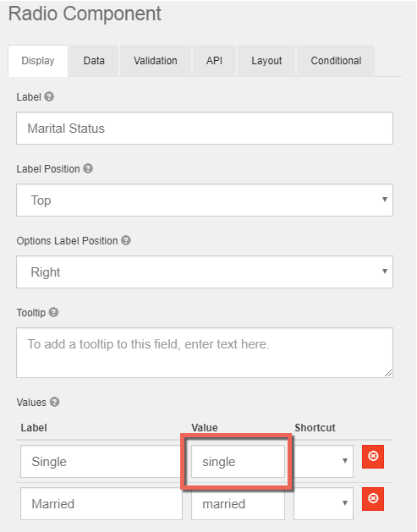
Task: Open the Label Position dropdown
Action: tap(205, 200)
